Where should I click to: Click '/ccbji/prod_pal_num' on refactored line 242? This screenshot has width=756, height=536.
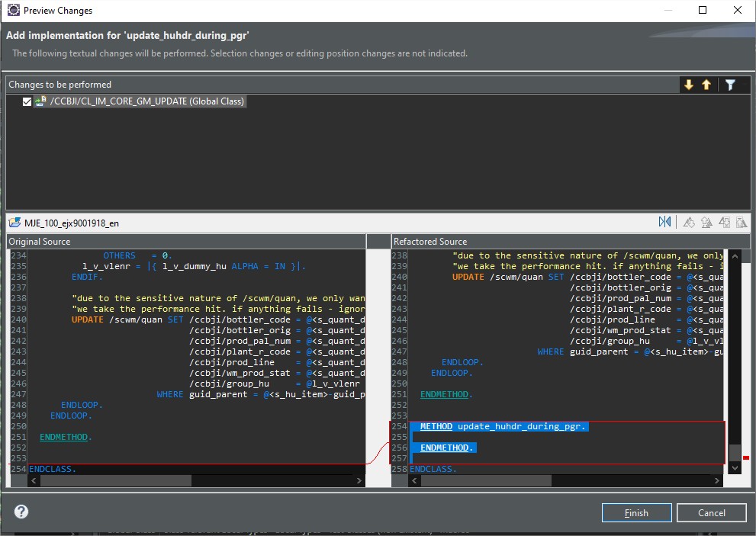point(620,298)
